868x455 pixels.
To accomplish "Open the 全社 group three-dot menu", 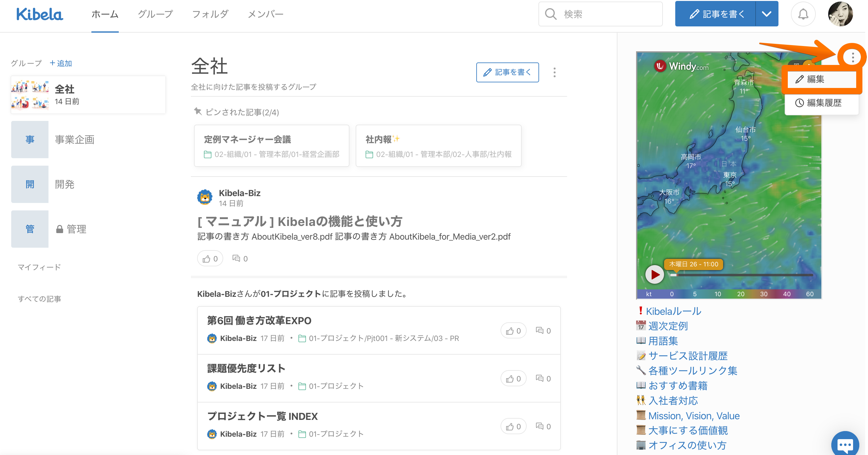I will [x=554, y=72].
